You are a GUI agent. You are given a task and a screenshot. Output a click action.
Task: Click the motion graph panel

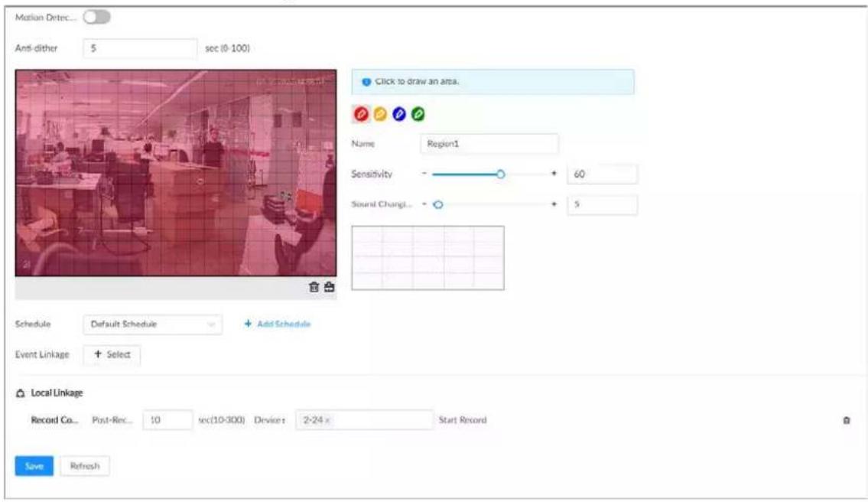[x=428, y=258]
